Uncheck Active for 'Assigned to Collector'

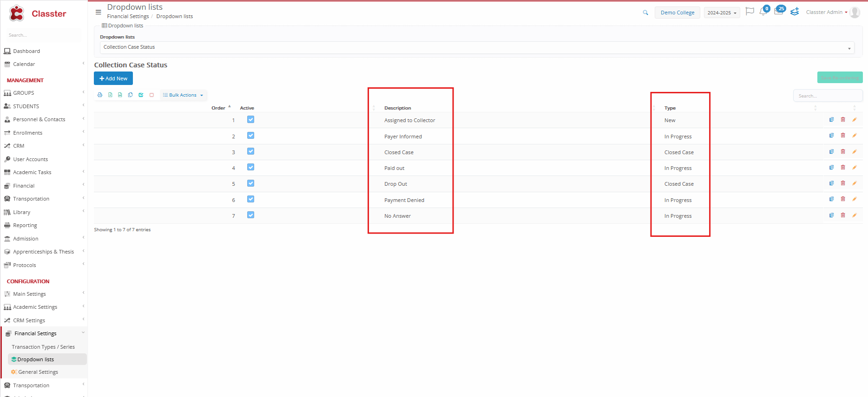(x=250, y=120)
